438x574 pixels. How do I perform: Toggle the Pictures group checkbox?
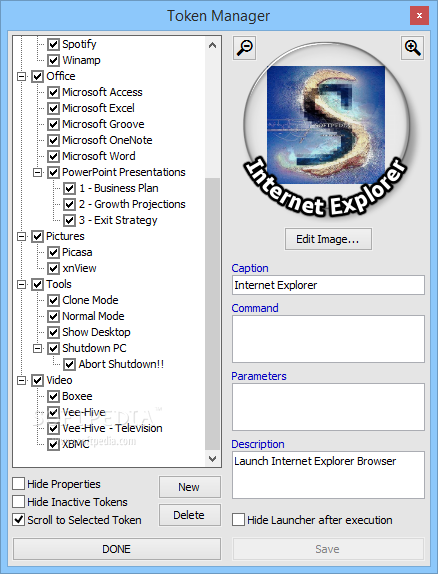coord(37,236)
